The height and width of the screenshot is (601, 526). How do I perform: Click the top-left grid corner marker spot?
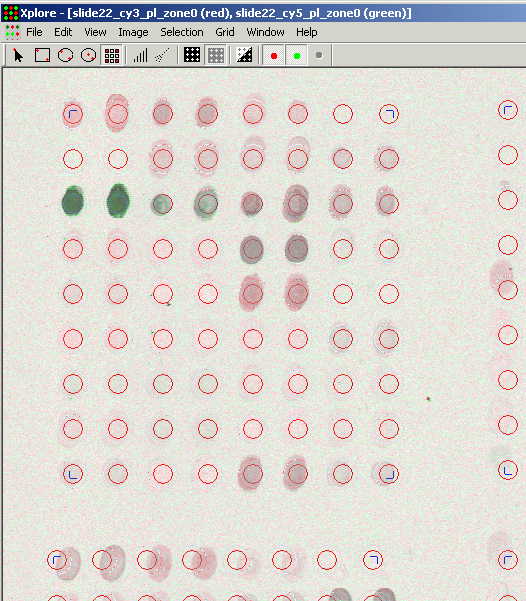tap(72, 114)
